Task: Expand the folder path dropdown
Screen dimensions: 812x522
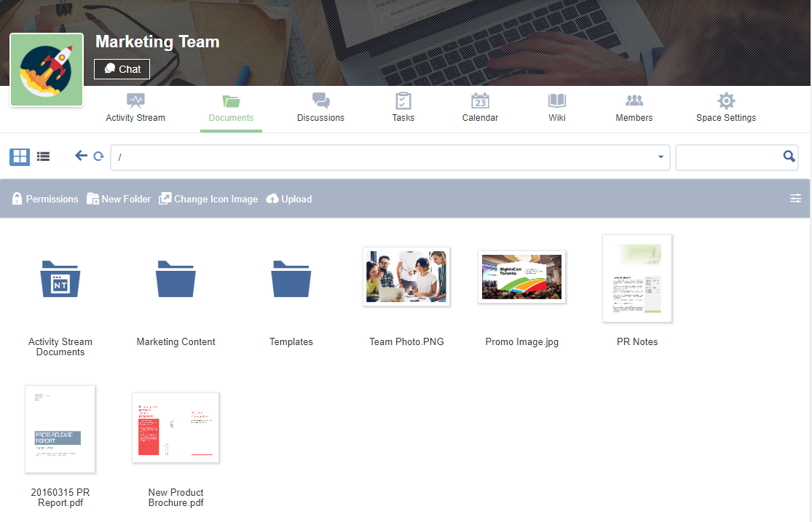Action: click(x=661, y=157)
